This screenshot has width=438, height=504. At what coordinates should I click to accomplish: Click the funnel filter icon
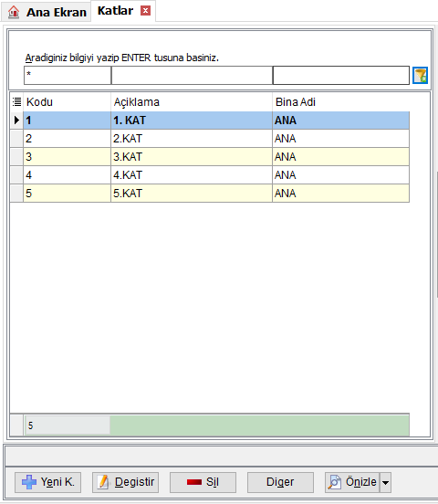[420, 76]
